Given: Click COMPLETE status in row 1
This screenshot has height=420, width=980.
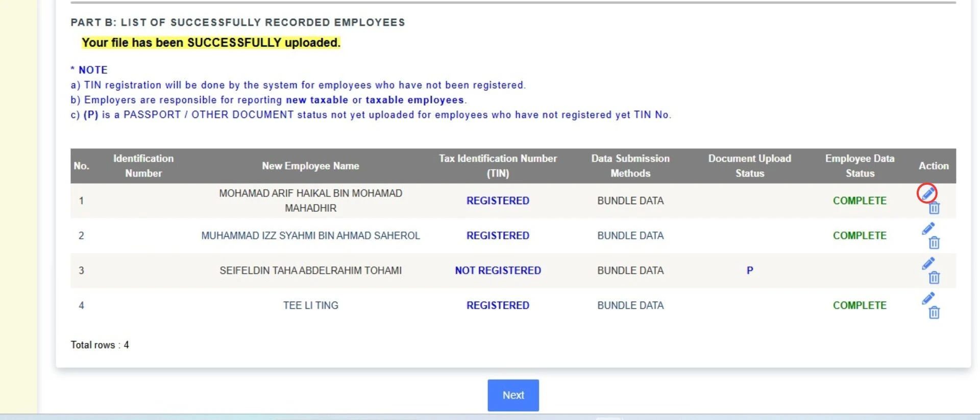Looking at the screenshot, I should (x=860, y=201).
